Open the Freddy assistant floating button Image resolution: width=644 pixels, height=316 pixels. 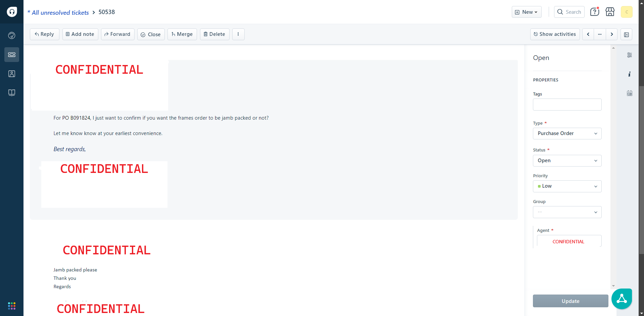[622, 299]
